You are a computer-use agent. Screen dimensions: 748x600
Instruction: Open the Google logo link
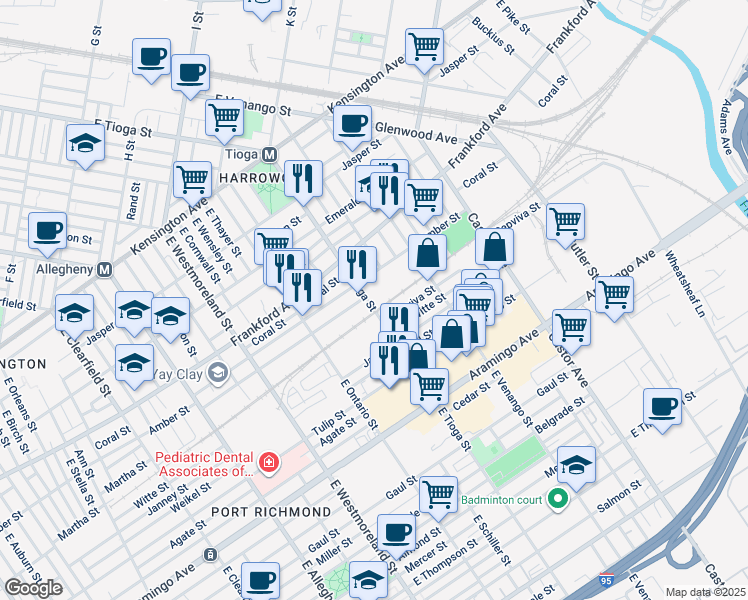[34, 588]
